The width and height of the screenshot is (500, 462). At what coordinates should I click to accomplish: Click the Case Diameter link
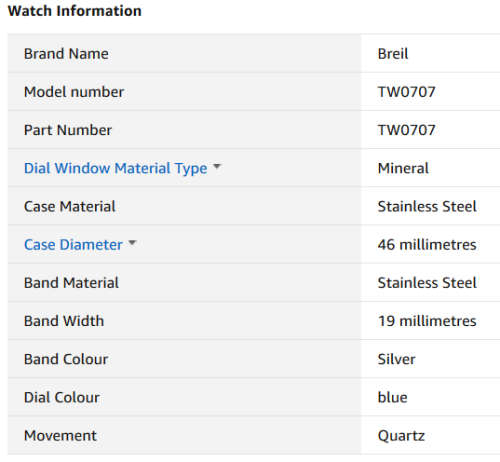[x=73, y=245]
